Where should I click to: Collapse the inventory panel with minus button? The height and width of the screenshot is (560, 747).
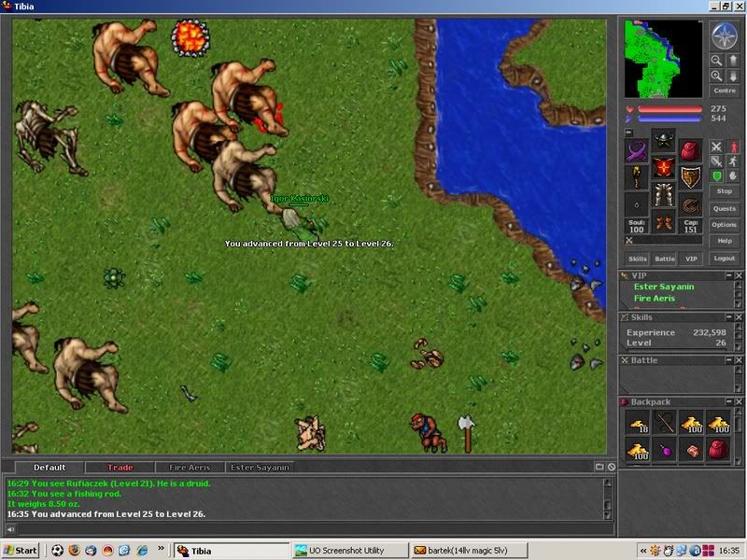pos(628,133)
